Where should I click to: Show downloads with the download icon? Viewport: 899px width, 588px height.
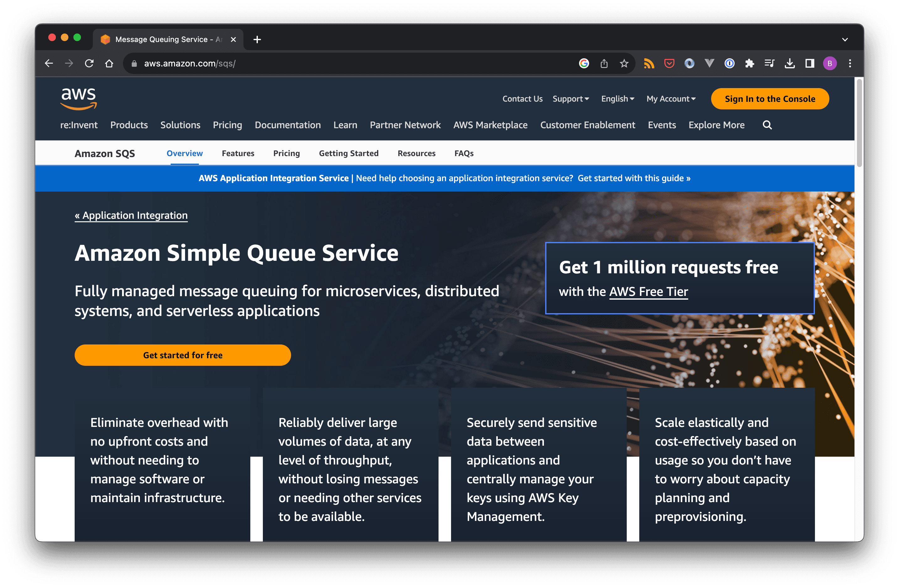pyautogui.click(x=789, y=63)
